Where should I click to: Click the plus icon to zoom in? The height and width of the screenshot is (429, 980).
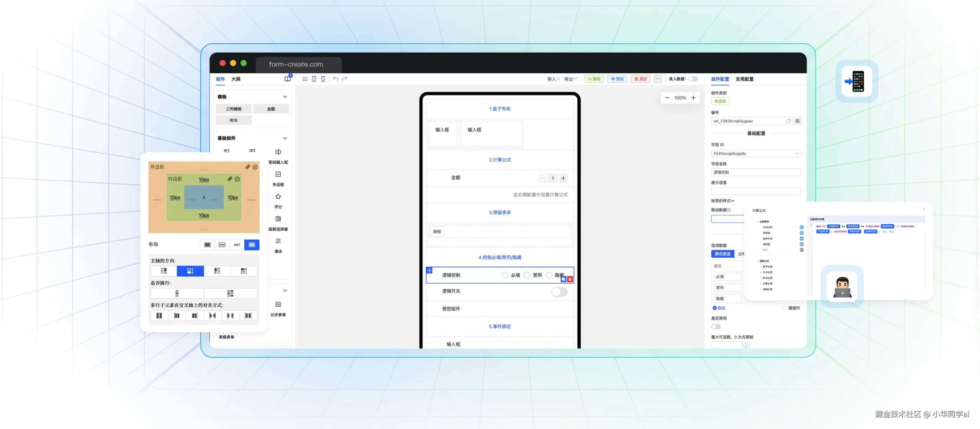coord(694,98)
